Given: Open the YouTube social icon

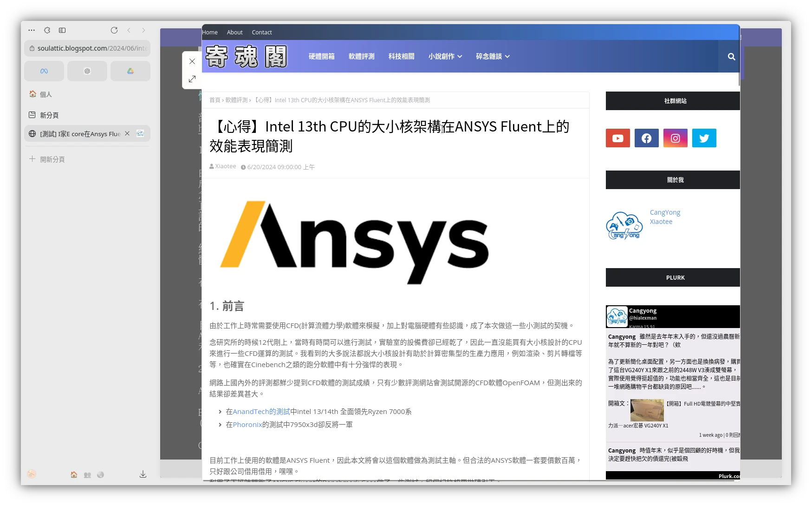Looking at the screenshot, I should [617, 138].
